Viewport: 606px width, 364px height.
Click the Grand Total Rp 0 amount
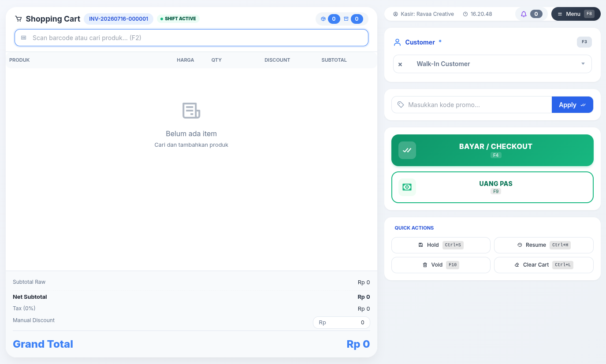[358, 344]
